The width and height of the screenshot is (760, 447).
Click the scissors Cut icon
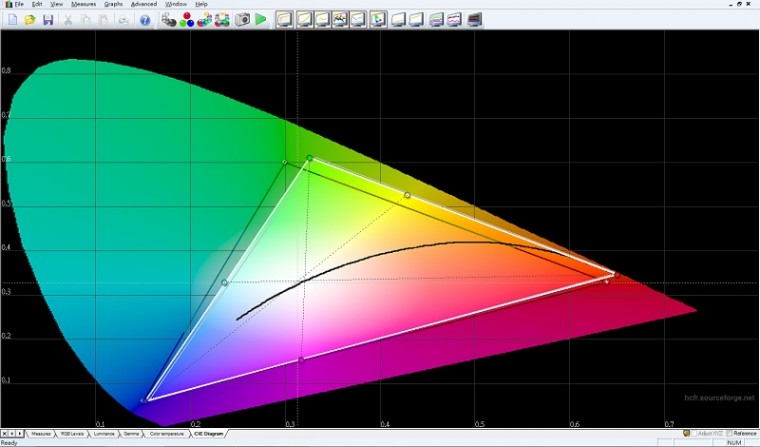[68, 19]
